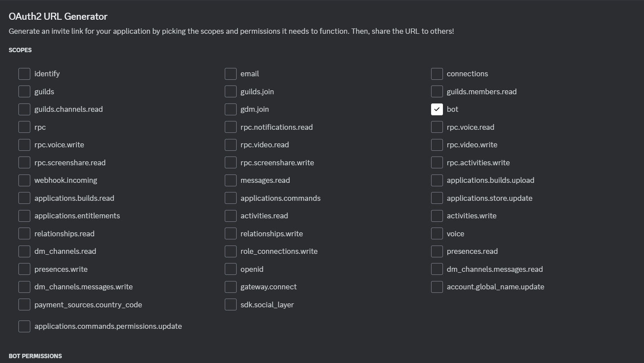Enable the rpc scope checkbox
Screen dimensions: 644x363
click(x=24, y=127)
